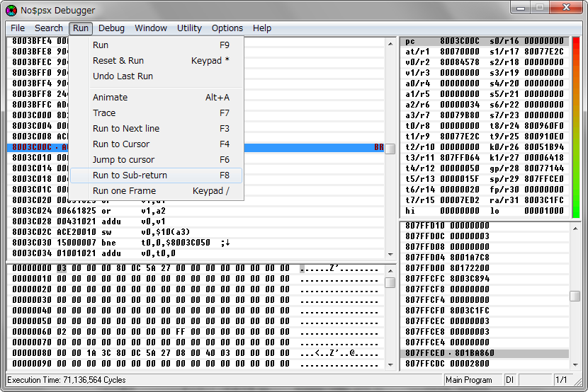Screen dimensions: 588x392
Task: Select s1/r17 register value 80077E2C
Action: pyautogui.click(x=544, y=52)
